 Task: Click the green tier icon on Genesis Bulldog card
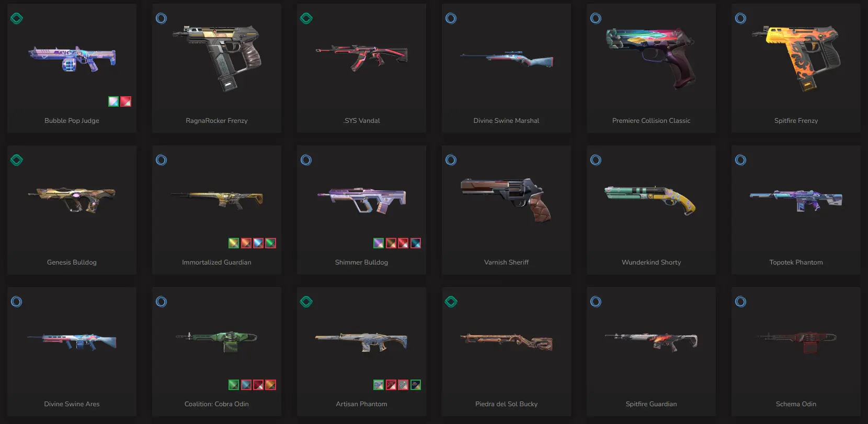coord(17,160)
